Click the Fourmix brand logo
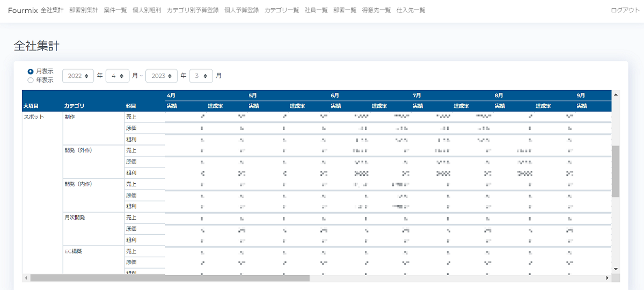Screen dimensions: 644x290 coord(23,10)
